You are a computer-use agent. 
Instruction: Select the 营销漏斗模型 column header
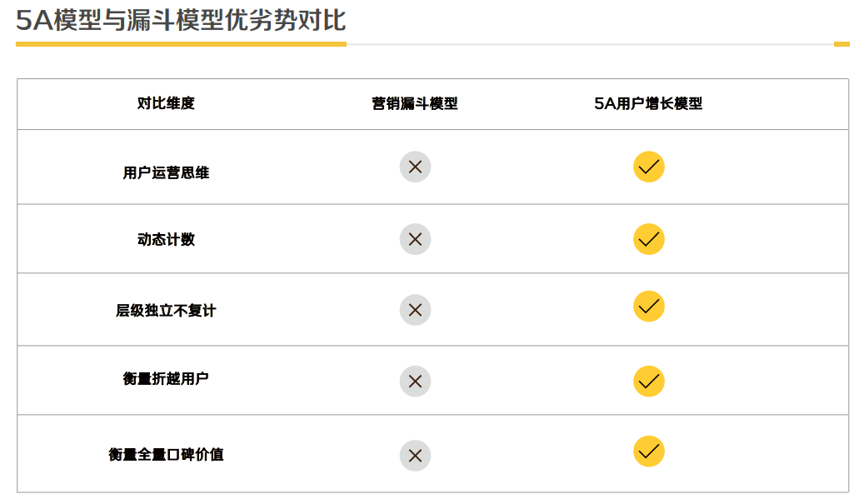[415, 103]
